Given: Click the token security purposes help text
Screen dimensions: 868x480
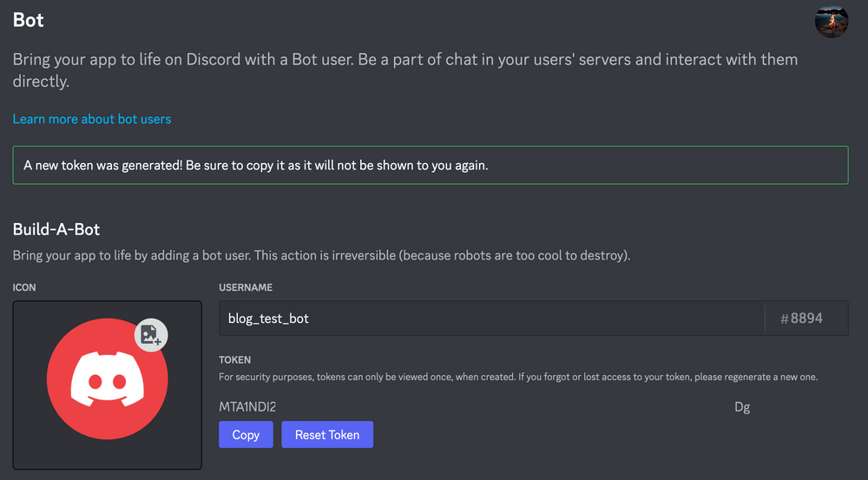Looking at the screenshot, I should [518, 377].
